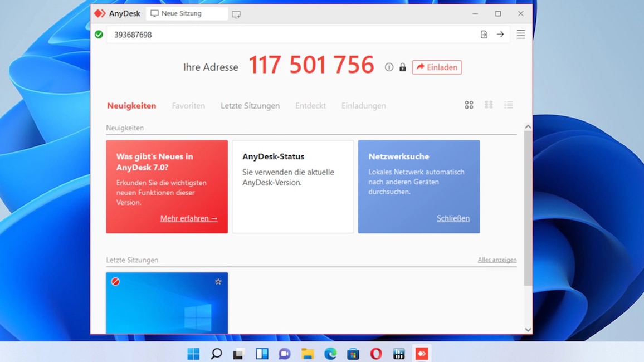Follow the Mehr erfahren link
This screenshot has height=362, width=644.
[x=189, y=218]
